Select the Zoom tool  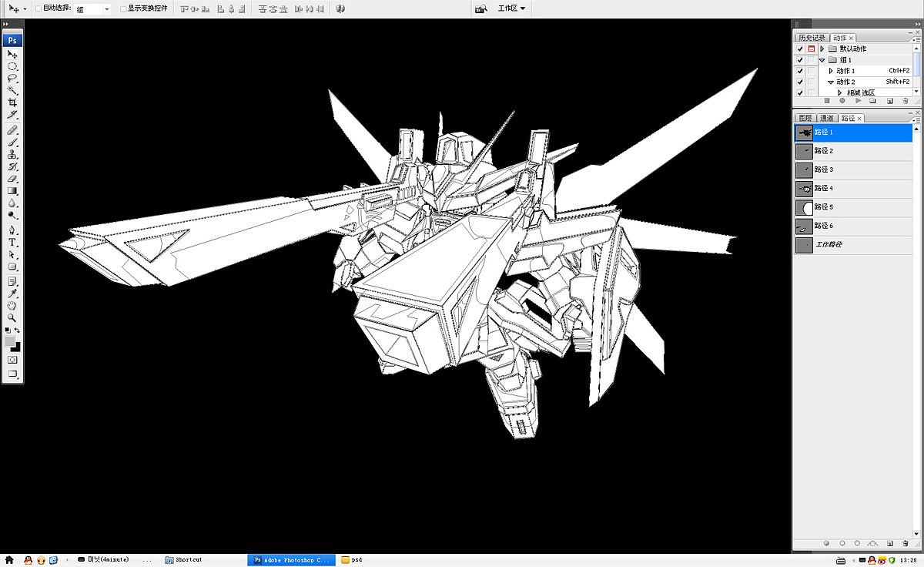pos(12,317)
